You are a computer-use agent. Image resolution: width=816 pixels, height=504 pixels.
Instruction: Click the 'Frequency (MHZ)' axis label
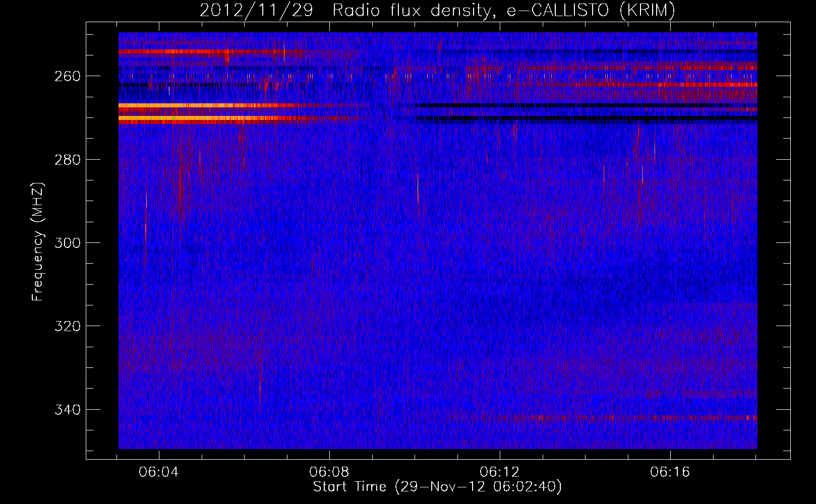38,242
